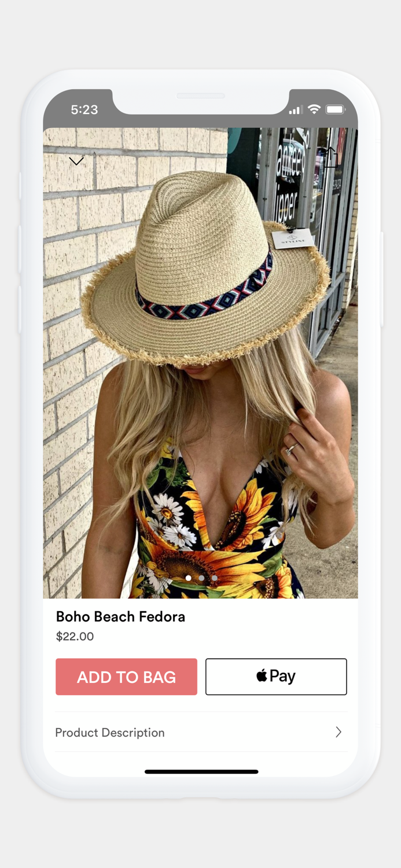Tap the battery indicator icon
401x868 pixels.
coord(335,109)
